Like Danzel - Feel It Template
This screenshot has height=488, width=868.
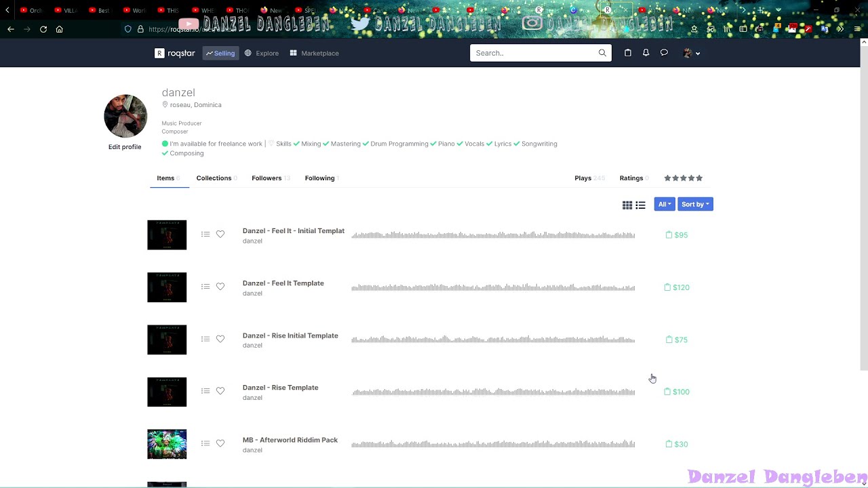tap(220, 287)
